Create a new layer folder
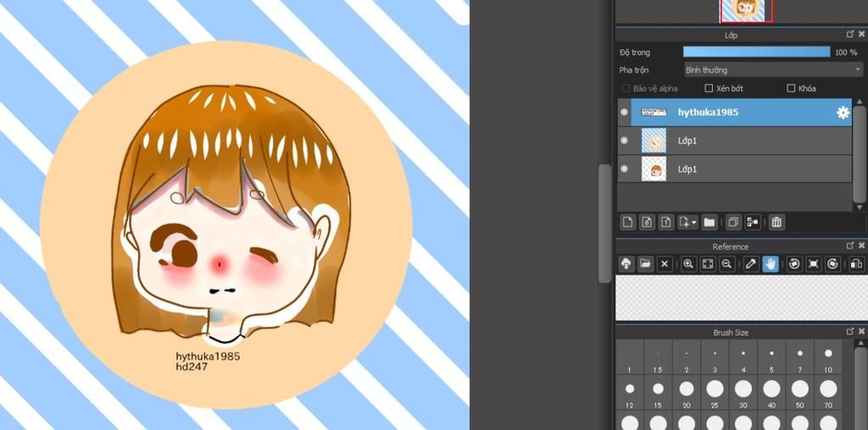The image size is (868, 430). pyautogui.click(x=709, y=223)
